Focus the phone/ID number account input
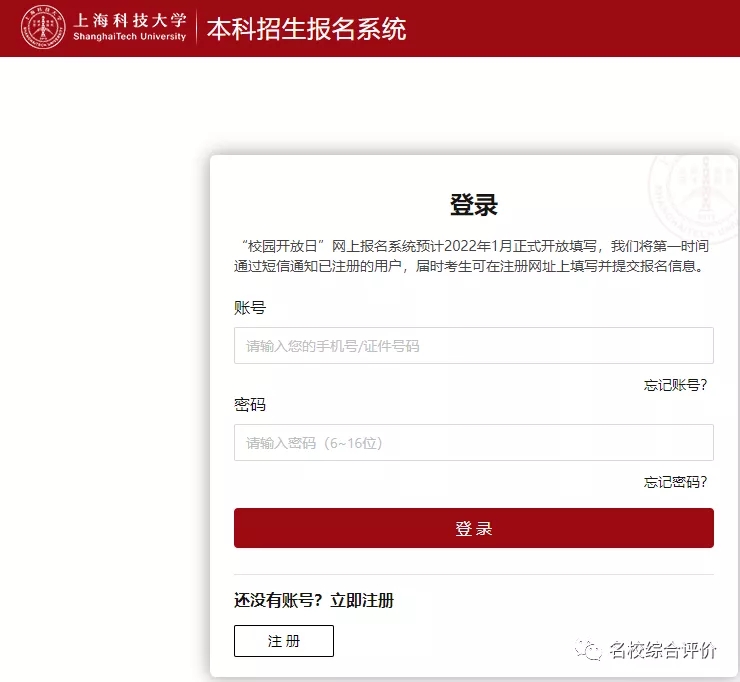The height and width of the screenshot is (682, 740). pyautogui.click(x=473, y=346)
